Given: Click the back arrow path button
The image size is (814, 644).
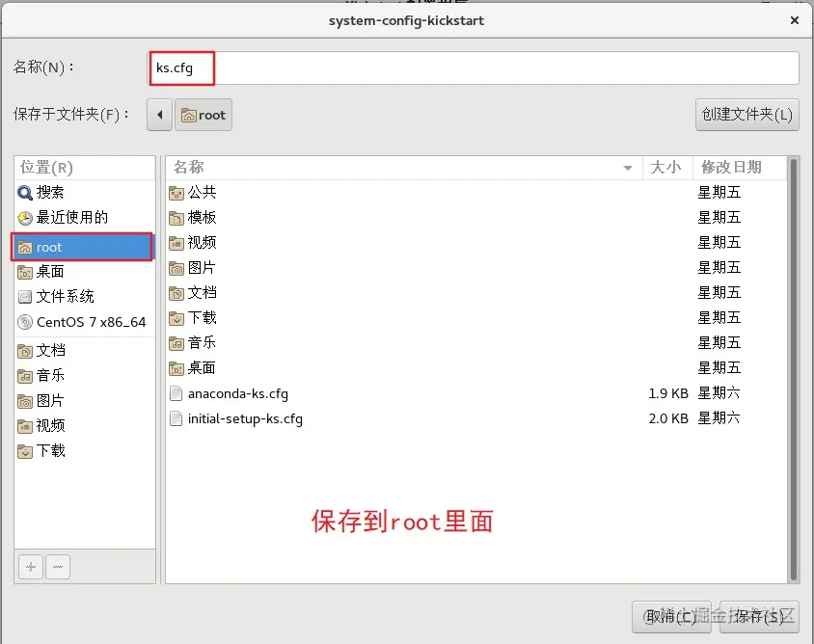Looking at the screenshot, I should (159, 115).
